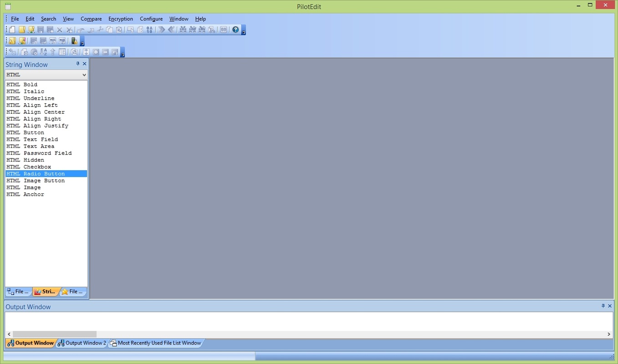The height and width of the screenshot is (364, 618).
Task: Click the Save floppy disk icon
Action: click(41, 30)
